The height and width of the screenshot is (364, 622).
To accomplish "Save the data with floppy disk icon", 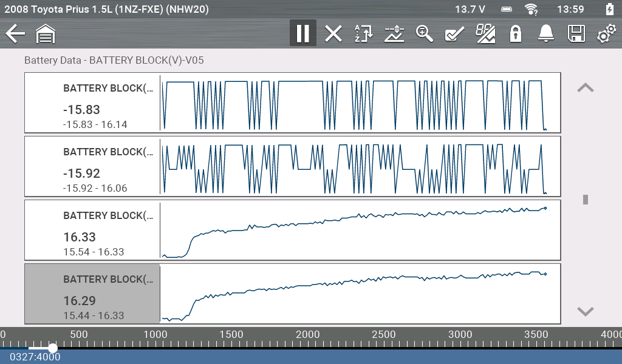I will [x=576, y=33].
